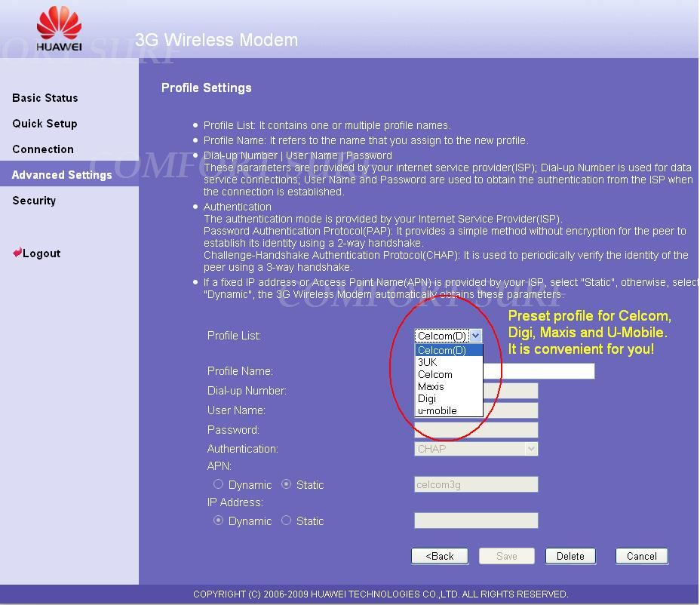Open Basic Status page
Viewport: 700px width, 605px height.
[x=45, y=98]
